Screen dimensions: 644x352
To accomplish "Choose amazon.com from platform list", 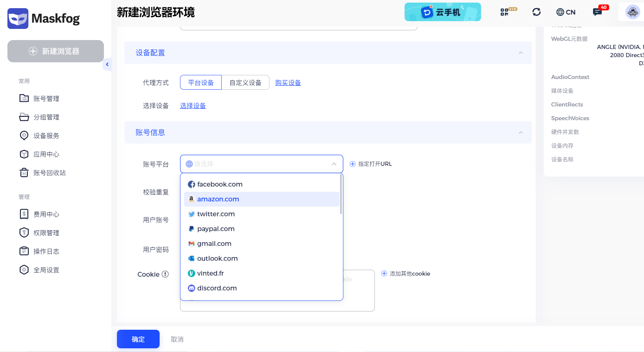I will point(261,199).
